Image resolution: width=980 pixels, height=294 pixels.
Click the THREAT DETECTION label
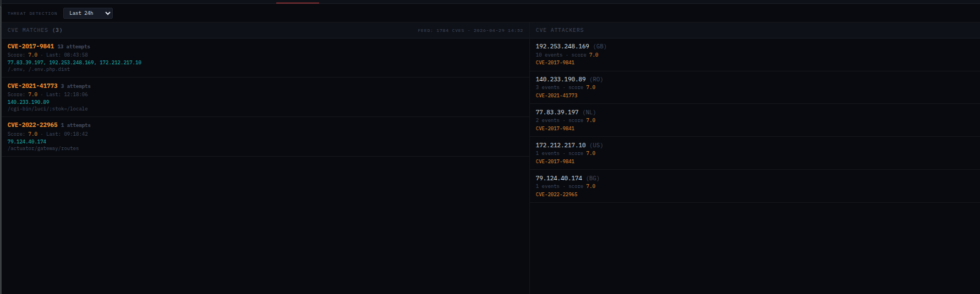click(32, 13)
